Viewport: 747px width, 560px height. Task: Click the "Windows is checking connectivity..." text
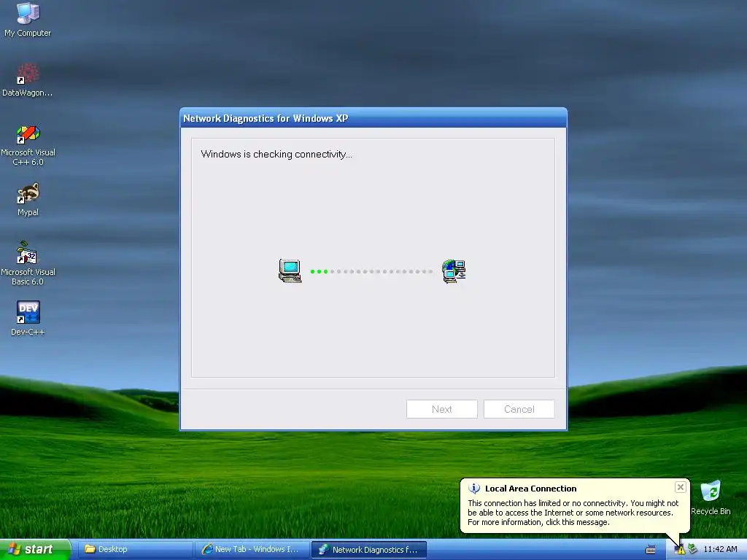click(x=276, y=154)
